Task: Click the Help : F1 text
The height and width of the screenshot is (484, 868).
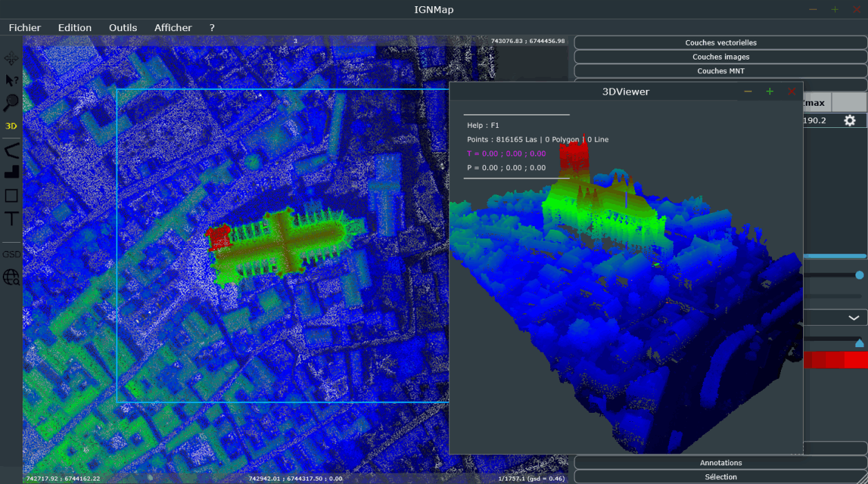Action: [483, 125]
